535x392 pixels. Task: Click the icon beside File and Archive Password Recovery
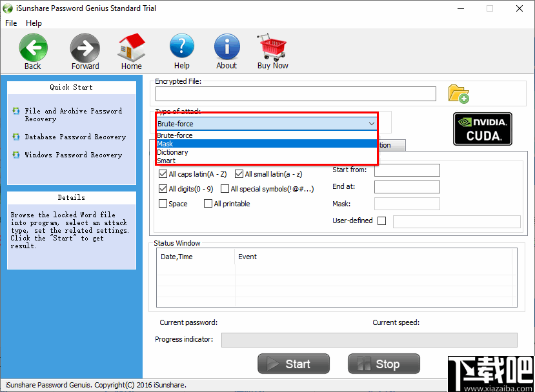(x=16, y=111)
